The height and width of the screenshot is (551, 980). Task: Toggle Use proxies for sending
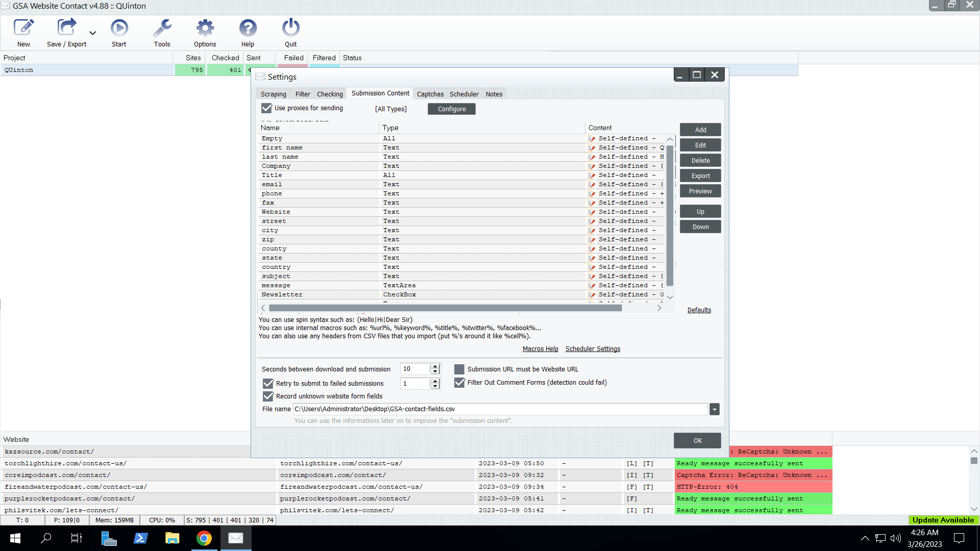pyautogui.click(x=266, y=108)
